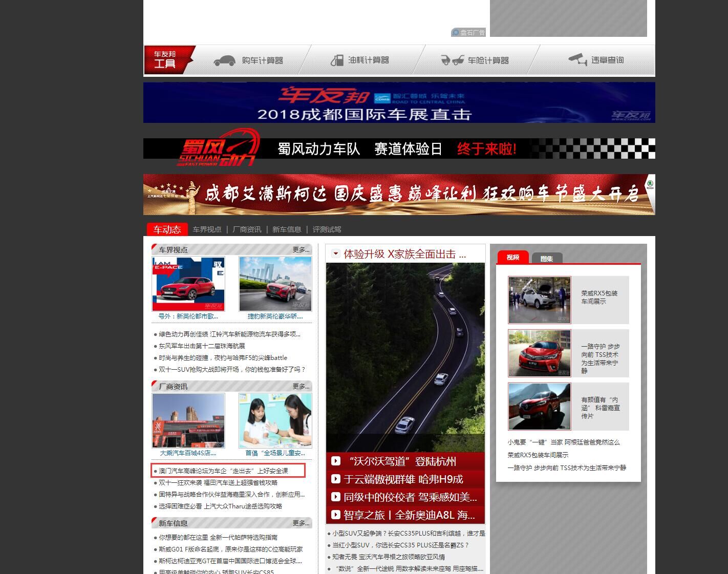Image resolution: width=728 pixels, height=574 pixels.
Task: Open the 购车计算器 car icon tool
Action: pyautogui.click(x=224, y=60)
